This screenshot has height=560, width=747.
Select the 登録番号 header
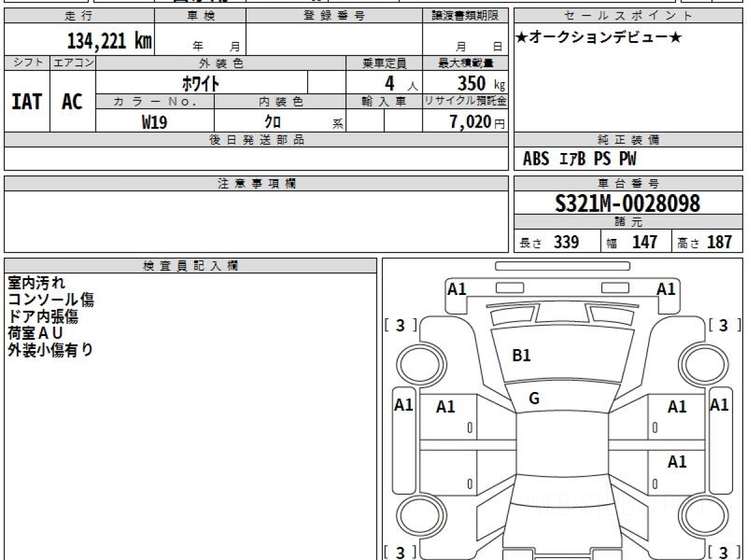334,16
